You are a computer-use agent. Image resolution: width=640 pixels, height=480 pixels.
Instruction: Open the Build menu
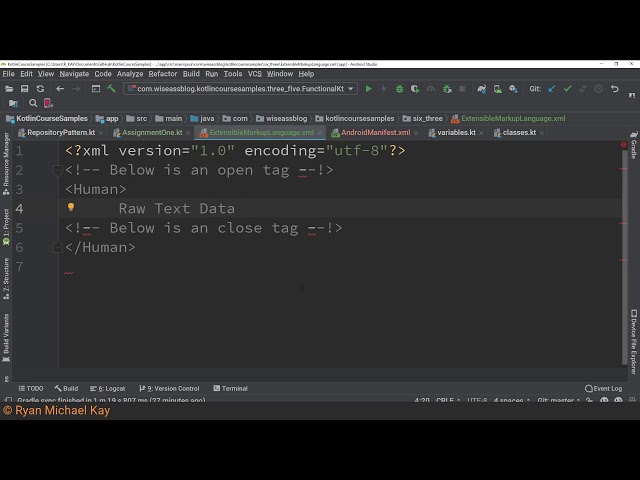point(191,74)
